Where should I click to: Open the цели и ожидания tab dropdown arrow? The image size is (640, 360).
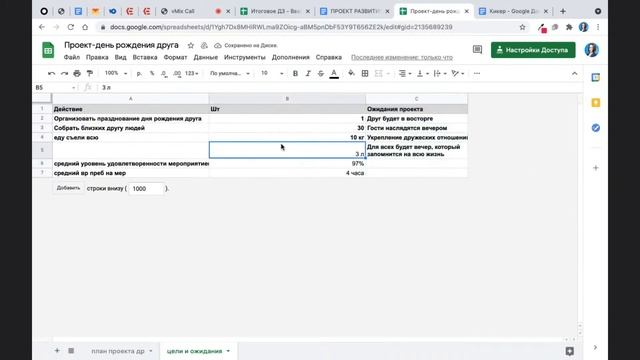(x=228, y=351)
